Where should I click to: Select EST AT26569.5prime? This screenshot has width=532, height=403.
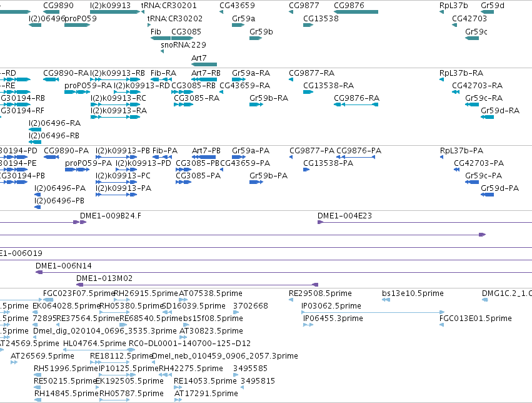click(x=42, y=356)
